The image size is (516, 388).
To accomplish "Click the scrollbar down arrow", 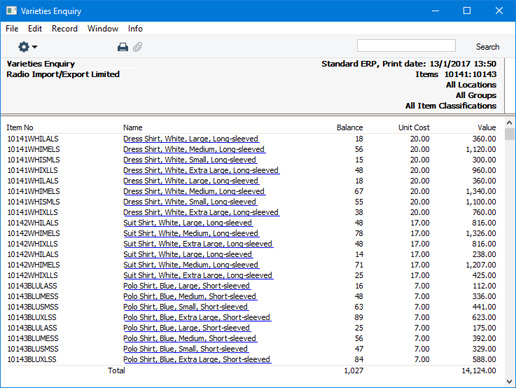I will click(x=509, y=381).
